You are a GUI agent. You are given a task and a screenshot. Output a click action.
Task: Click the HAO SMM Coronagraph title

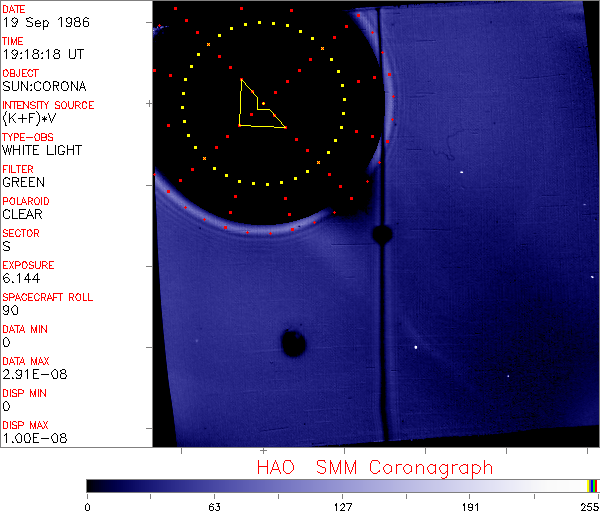374,467
